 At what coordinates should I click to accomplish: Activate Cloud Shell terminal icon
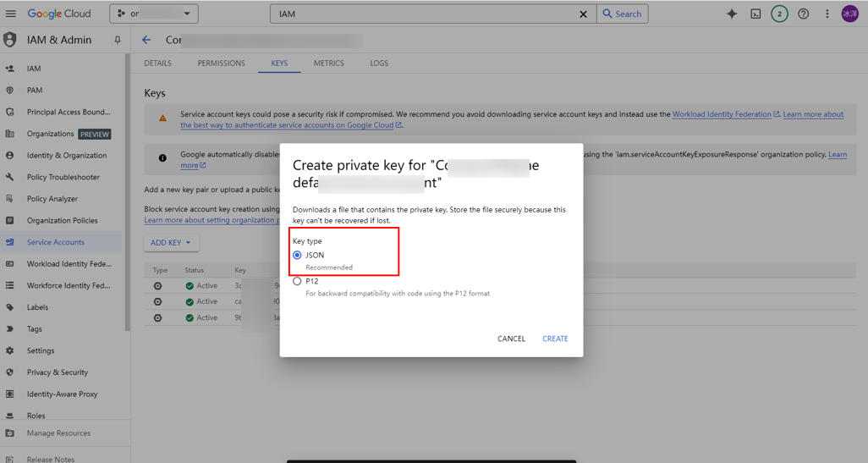[x=755, y=14]
